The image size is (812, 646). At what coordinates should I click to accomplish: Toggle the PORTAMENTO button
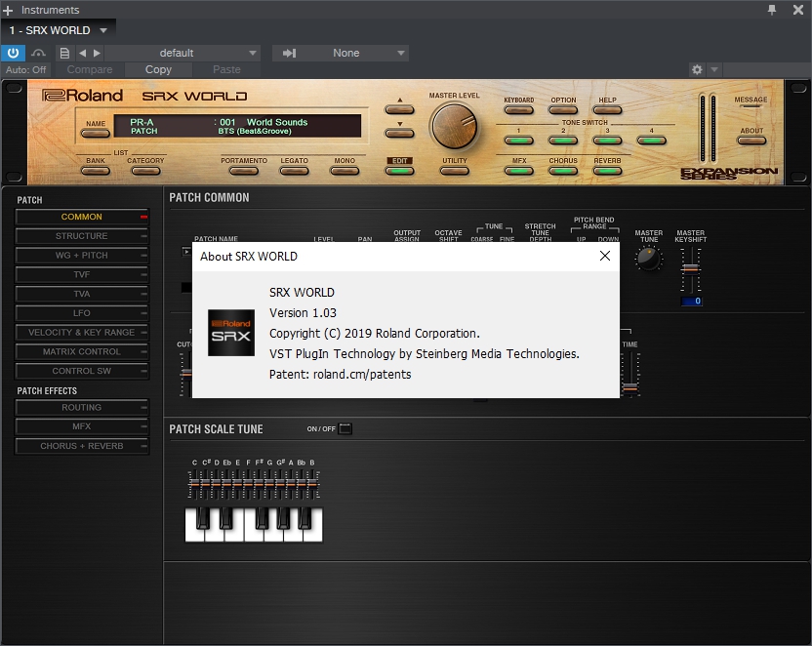[x=243, y=171]
